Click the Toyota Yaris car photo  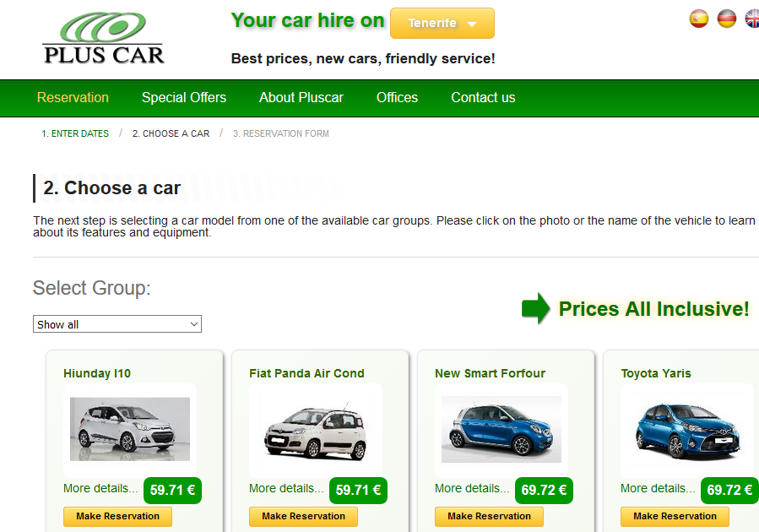point(687,429)
